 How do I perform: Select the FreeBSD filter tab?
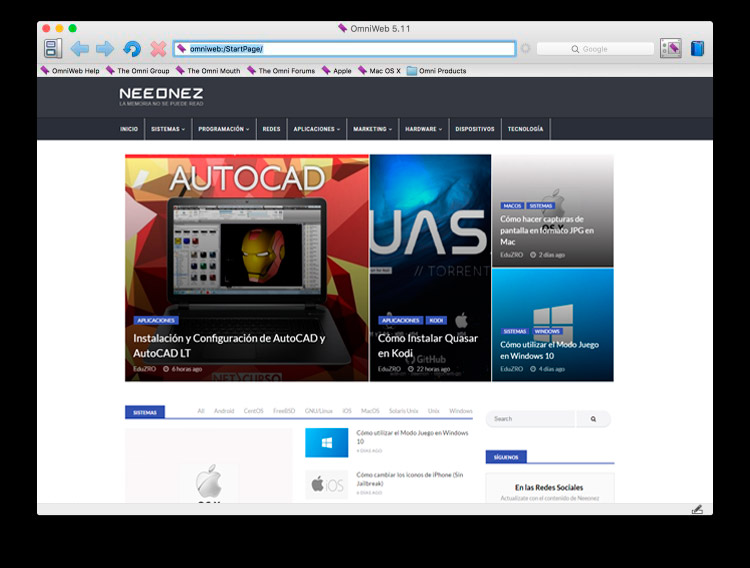284,411
